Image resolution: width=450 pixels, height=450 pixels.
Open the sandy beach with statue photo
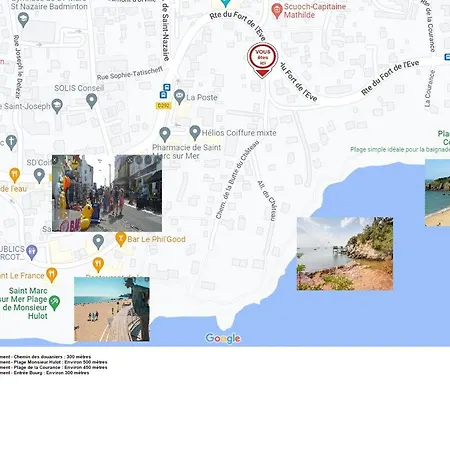(x=112, y=309)
